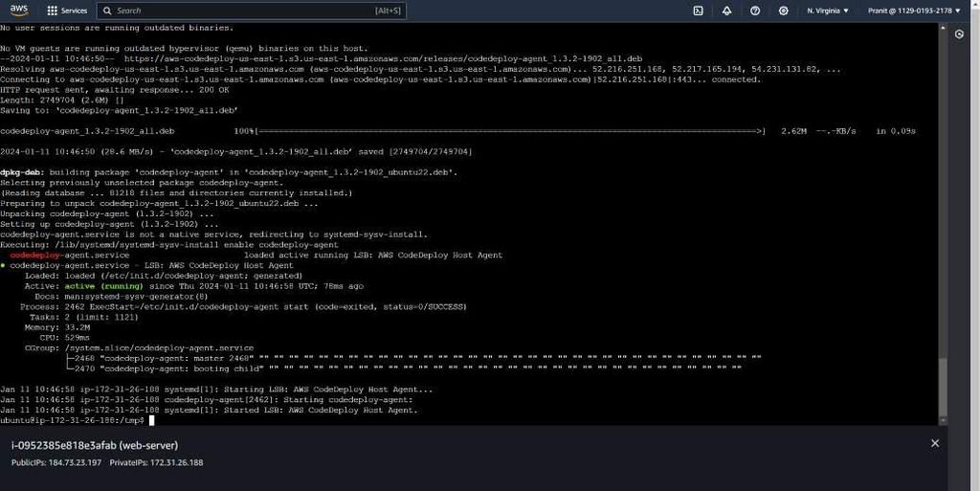Screen dimensions: 980x491
Task: Open the terminal preferences hexagon icon
Action: (x=959, y=34)
